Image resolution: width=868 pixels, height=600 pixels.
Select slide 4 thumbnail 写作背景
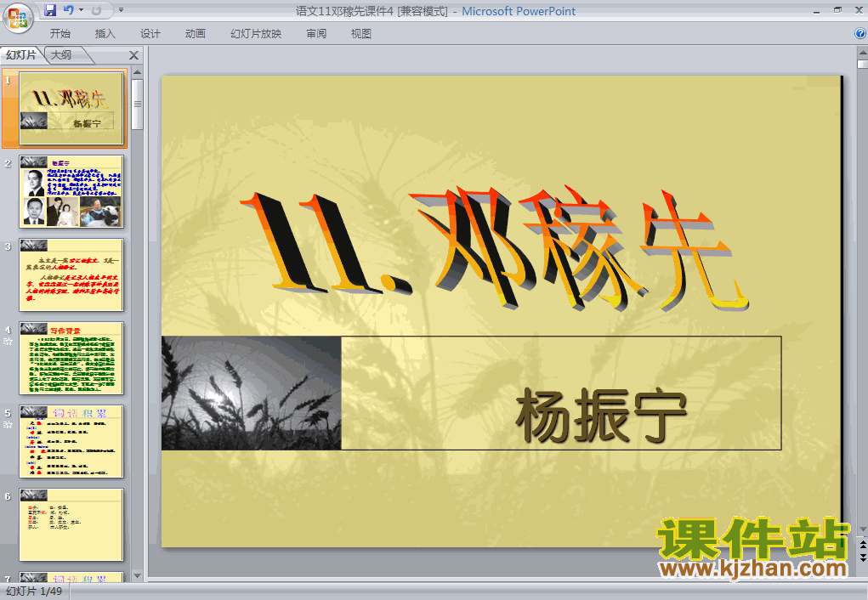click(x=71, y=358)
